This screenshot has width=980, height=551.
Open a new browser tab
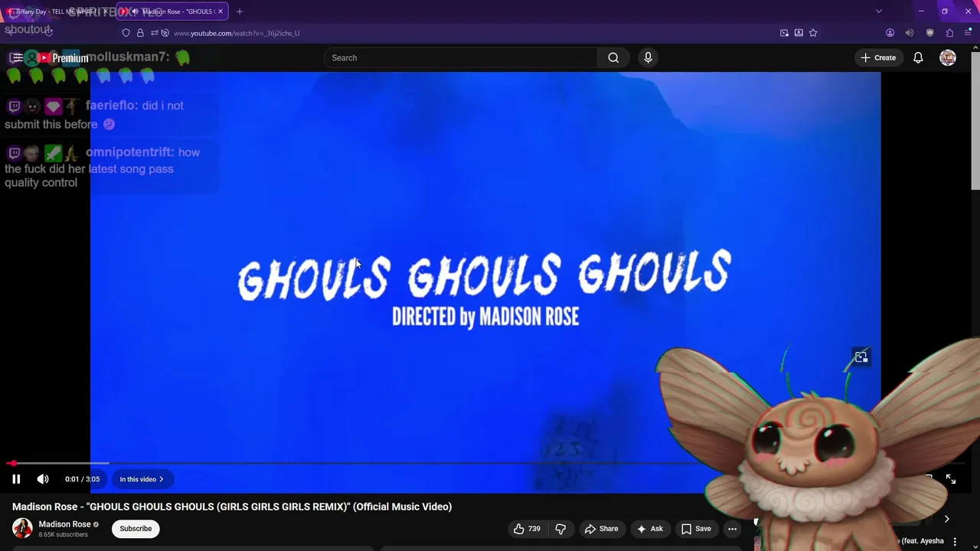click(240, 11)
